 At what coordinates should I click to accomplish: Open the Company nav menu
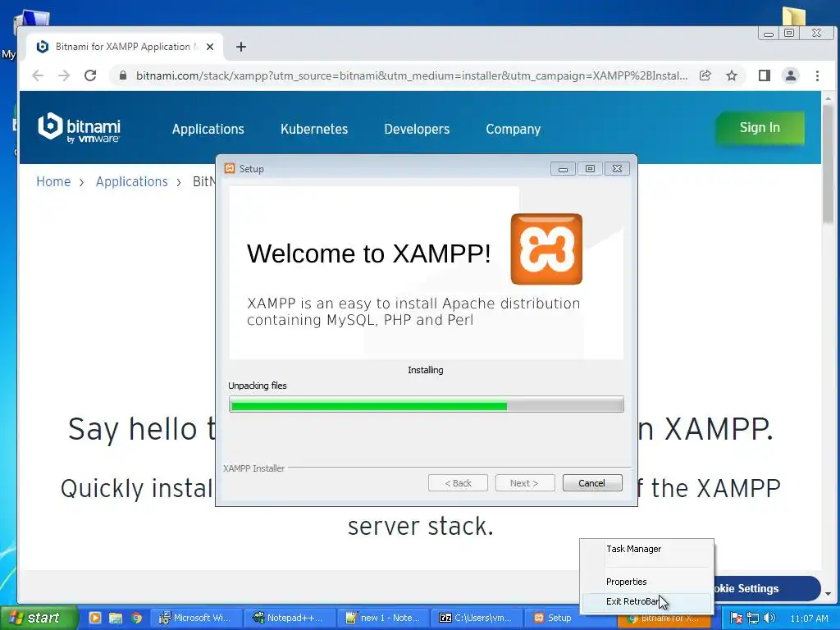[x=514, y=129]
